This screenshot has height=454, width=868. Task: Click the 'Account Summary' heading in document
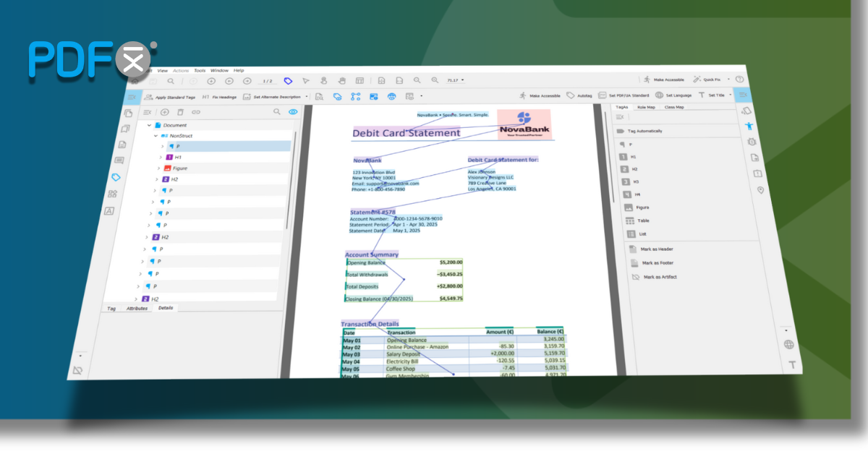click(x=372, y=254)
